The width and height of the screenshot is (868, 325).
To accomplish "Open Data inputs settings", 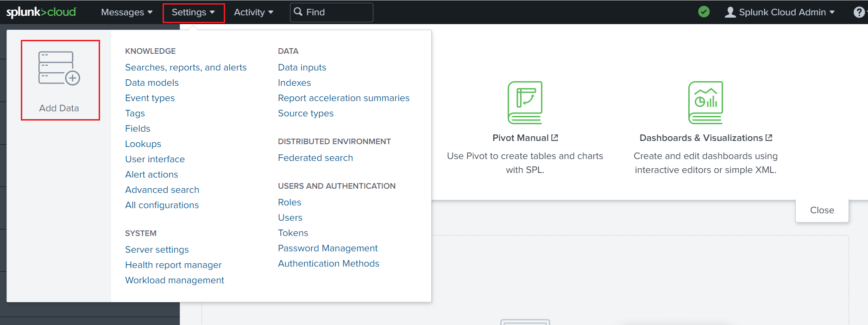I will [x=302, y=67].
